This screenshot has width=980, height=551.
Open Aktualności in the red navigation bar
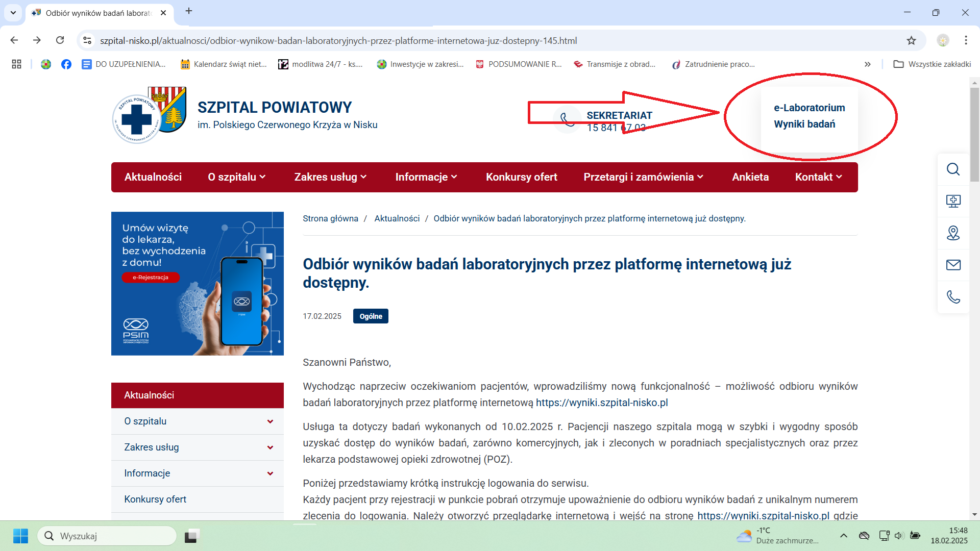(x=153, y=177)
